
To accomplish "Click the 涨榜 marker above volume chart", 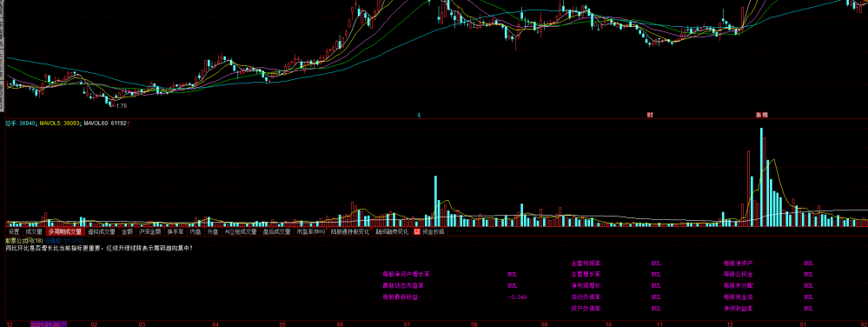I will pyautogui.click(x=762, y=116).
